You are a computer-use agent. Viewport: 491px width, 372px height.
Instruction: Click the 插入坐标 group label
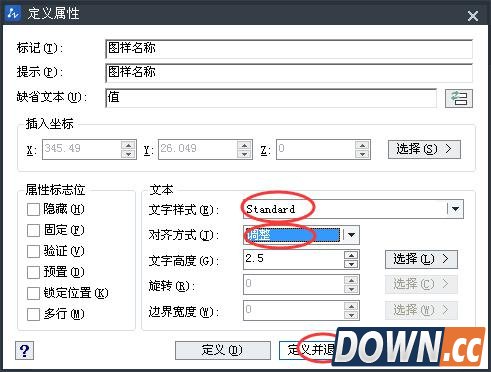[x=50, y=124]
